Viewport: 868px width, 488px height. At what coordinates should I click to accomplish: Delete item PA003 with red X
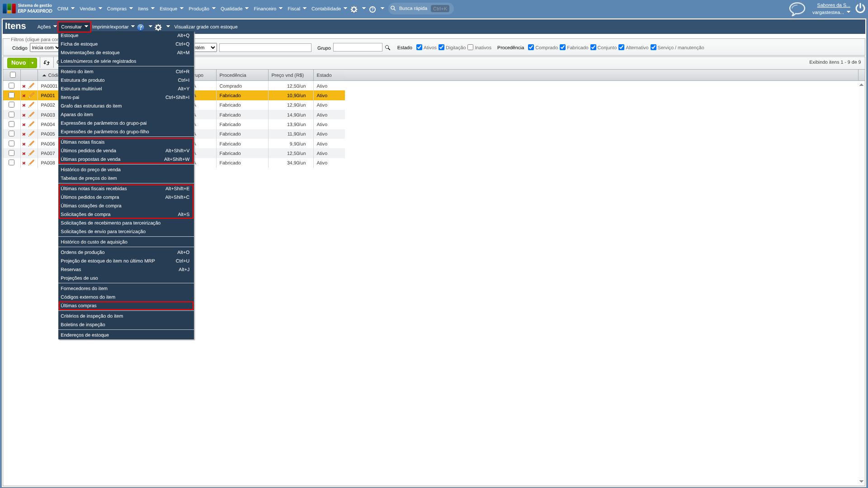pos(24,115)
